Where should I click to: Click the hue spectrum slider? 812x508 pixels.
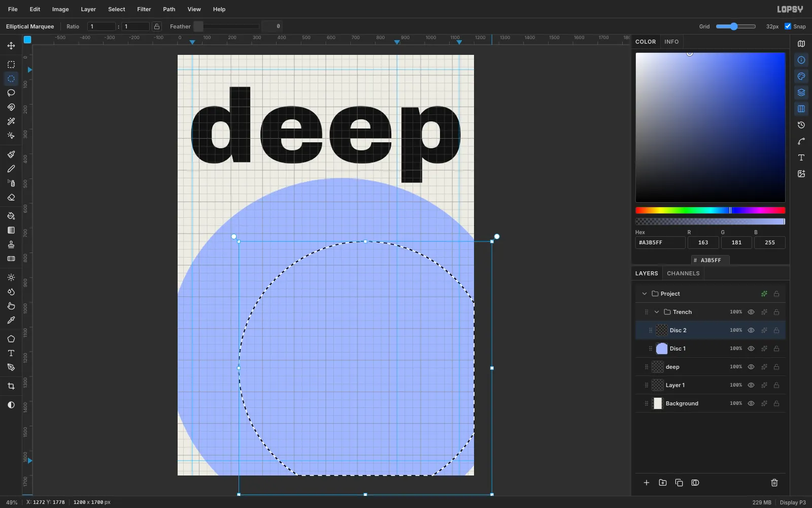click(x=710, y=210)
